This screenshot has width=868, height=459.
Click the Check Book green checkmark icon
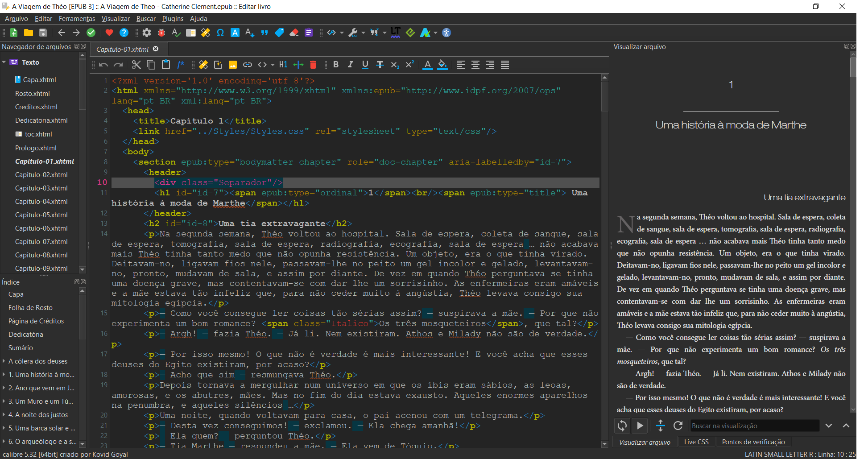coord(91,33)
